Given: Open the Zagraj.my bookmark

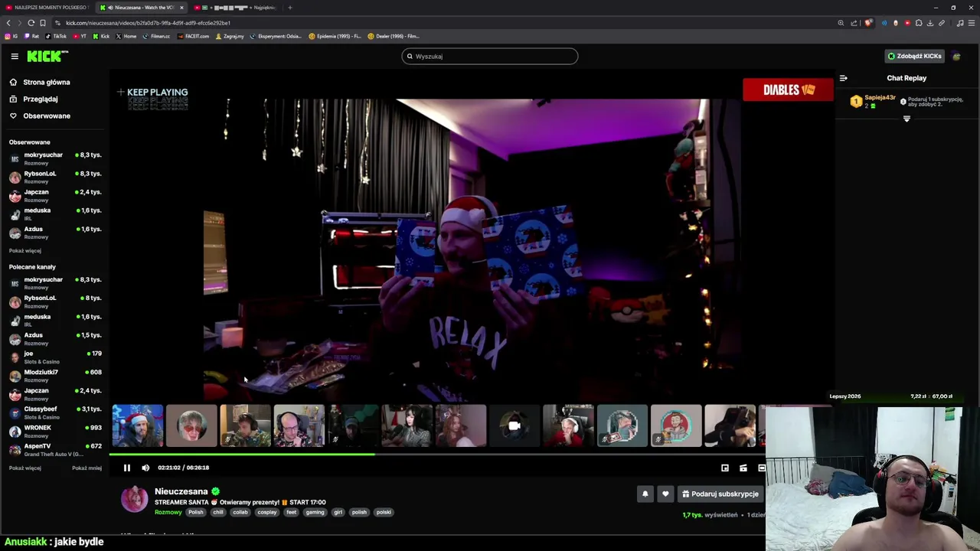Looking at the screenshot, I should (x=230, y=36).
